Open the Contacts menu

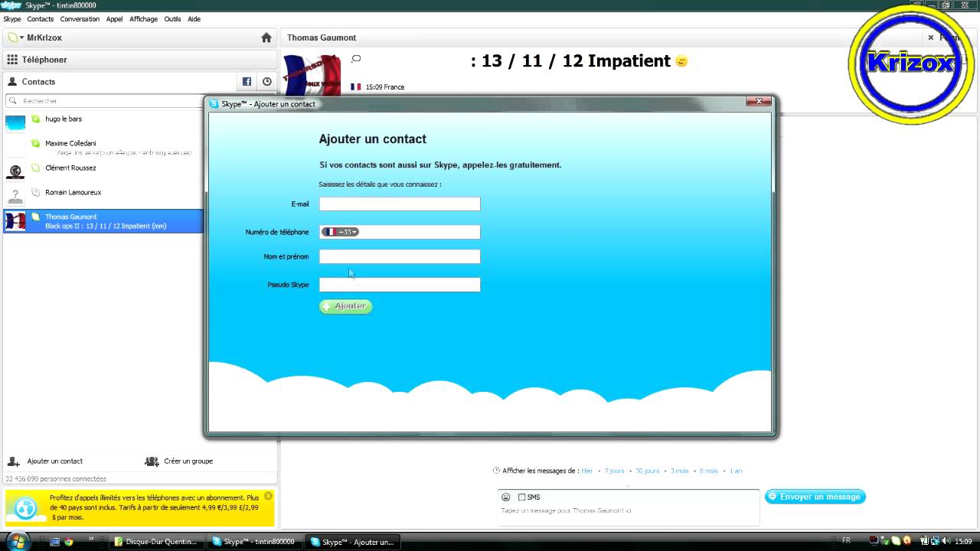[41, 19]
